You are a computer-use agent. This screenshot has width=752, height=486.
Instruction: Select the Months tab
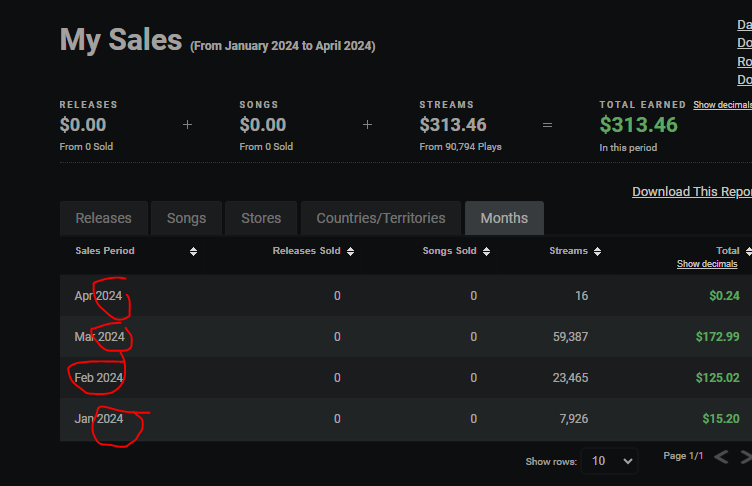pos(504,218)
